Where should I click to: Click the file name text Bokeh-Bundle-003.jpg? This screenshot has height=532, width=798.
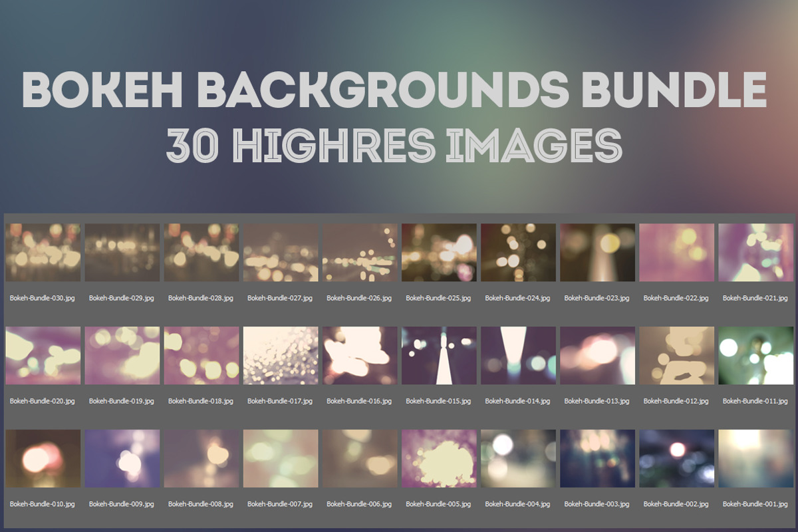coord(597,505)
